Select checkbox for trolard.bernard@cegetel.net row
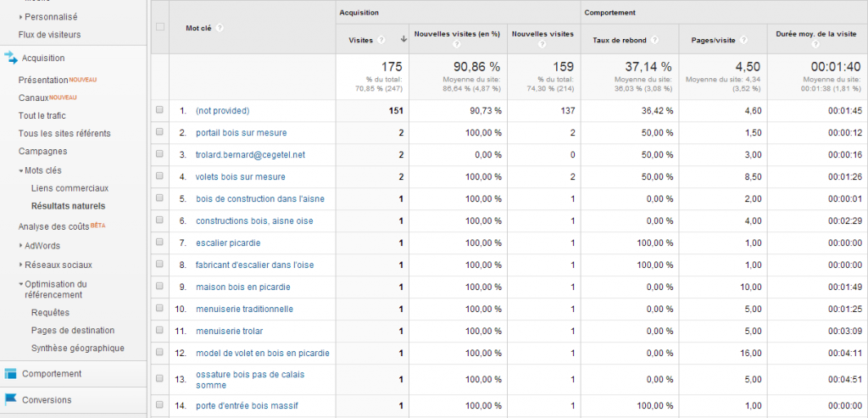 pyautogui.click(x=159, y=154)
